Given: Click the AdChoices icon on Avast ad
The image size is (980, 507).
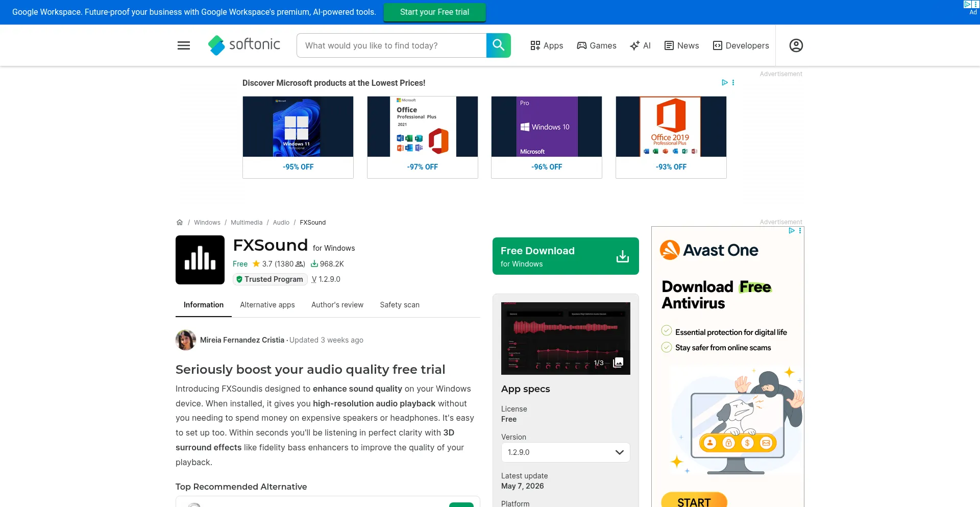Looking at the screenshot, I should click(792, 231).
